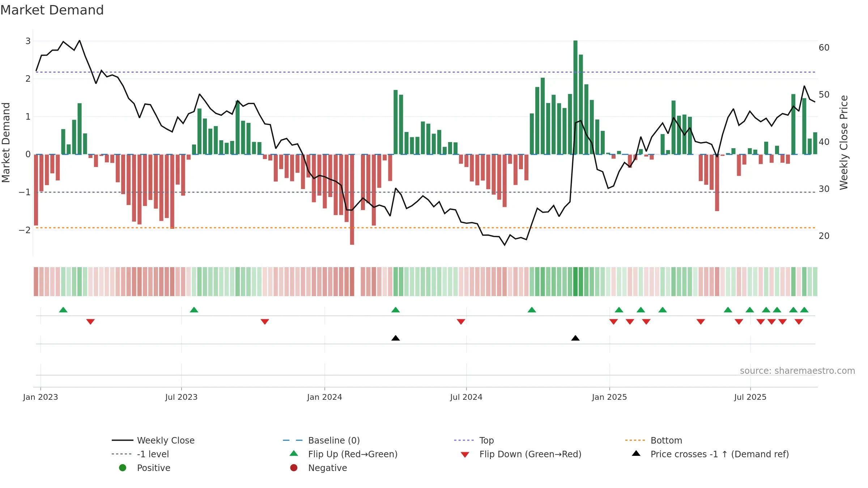
Task: Click the '60' tick on the price axis
Action: tap(824, 48)
